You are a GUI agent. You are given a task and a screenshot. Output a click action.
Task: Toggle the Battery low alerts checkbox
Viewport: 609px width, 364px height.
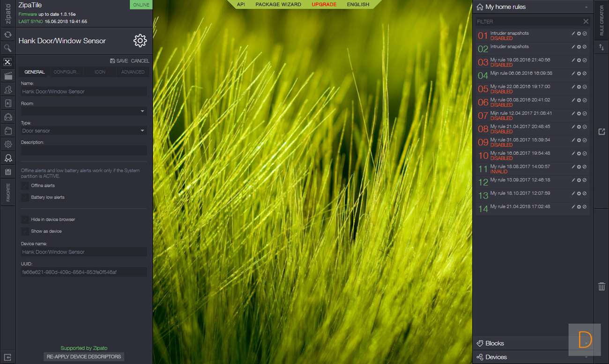click(x=25, y=197)
